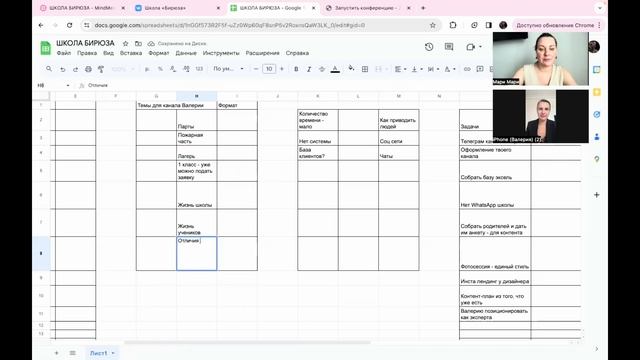
Task: Open the Данные menu
Action: (x=186, y=53)
